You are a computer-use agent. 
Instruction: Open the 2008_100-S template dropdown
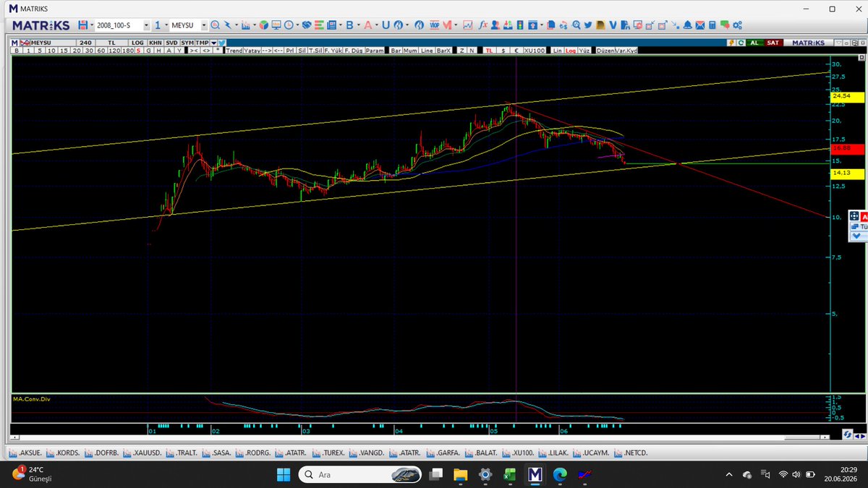[148, 25]
